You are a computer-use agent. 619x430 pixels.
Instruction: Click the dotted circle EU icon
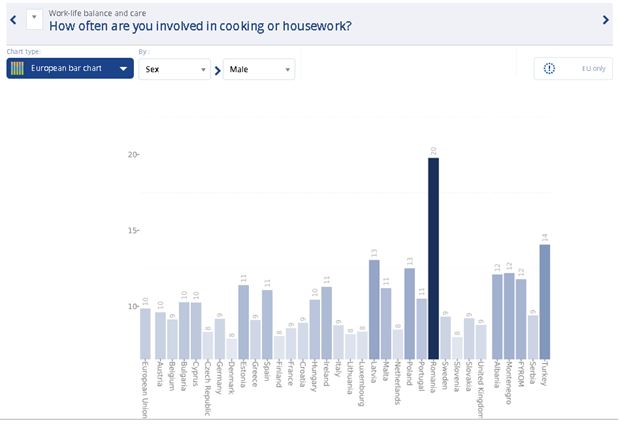[x=549, y=69]
